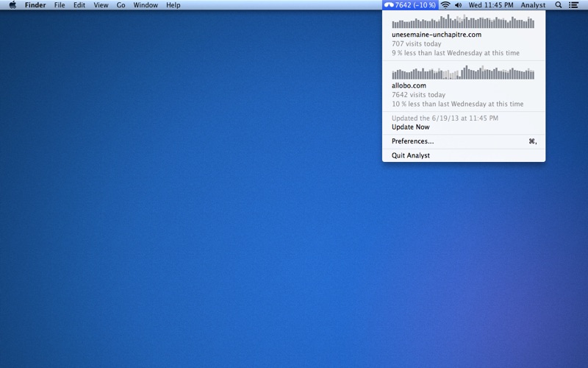Open the Edit menu
588x368 pixels.
pos(79,5)
